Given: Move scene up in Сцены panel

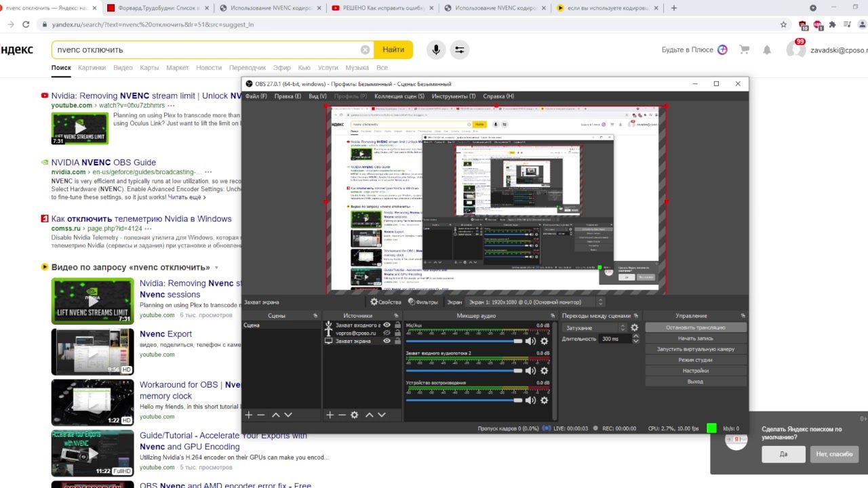Looking at the screenshot, I should (x=276, y=415).
